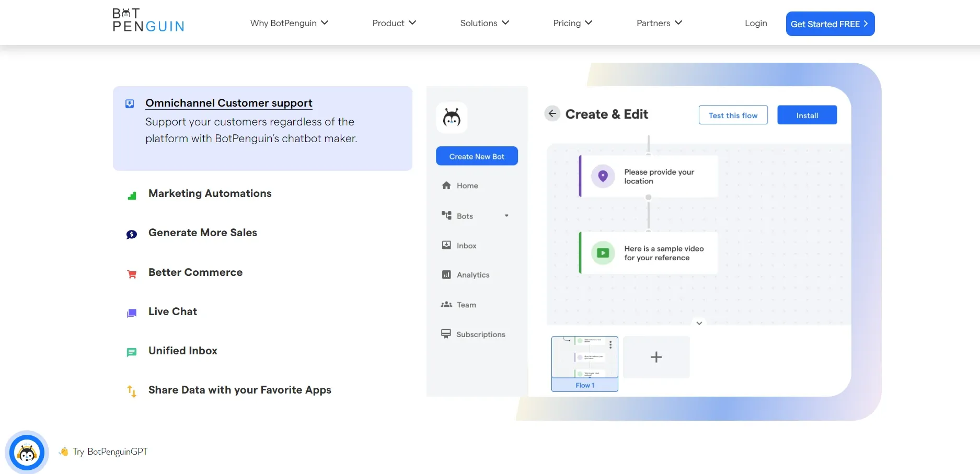Open Home in sidebar
Screen dimensions: 980x474
click(467, 186)
